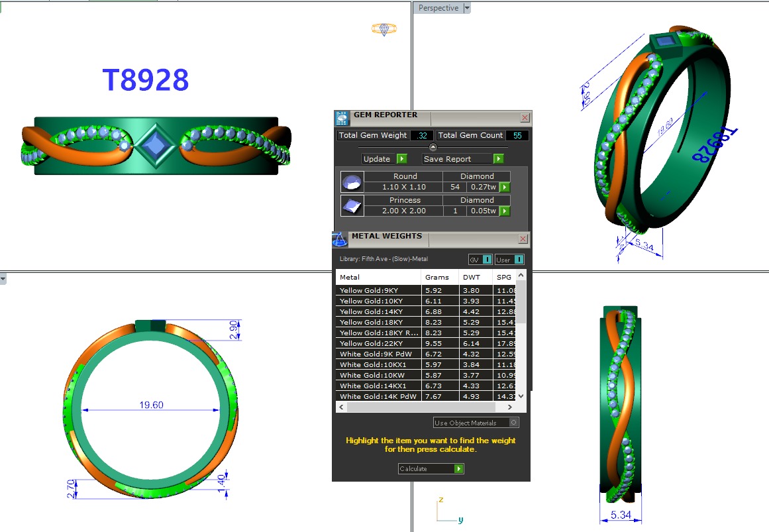Enable Use Object Materials option
This screenshot has height=532, width=769.
pyautogui.click(x=514, y=423)
